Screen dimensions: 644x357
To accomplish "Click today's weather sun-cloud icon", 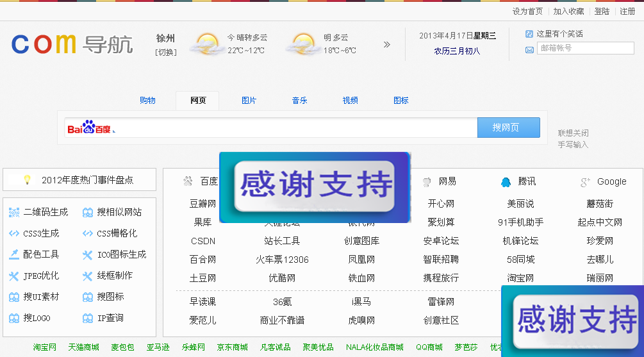I will [x=206, y=44].
